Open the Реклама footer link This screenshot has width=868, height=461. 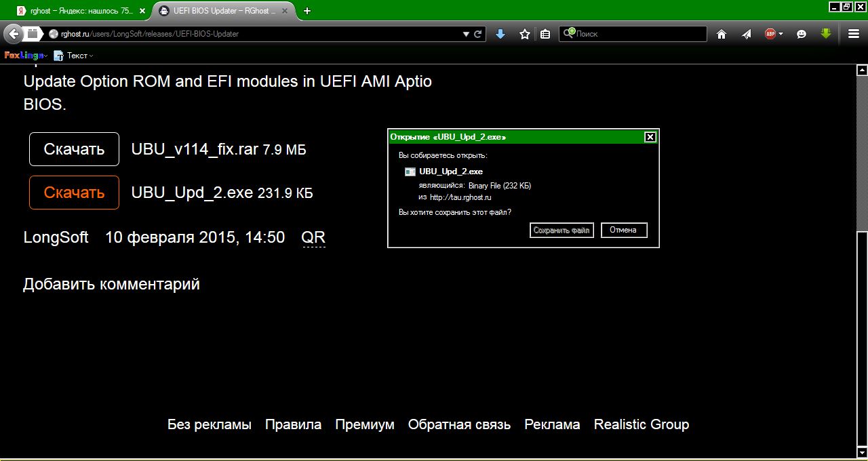tap(552, 424)
